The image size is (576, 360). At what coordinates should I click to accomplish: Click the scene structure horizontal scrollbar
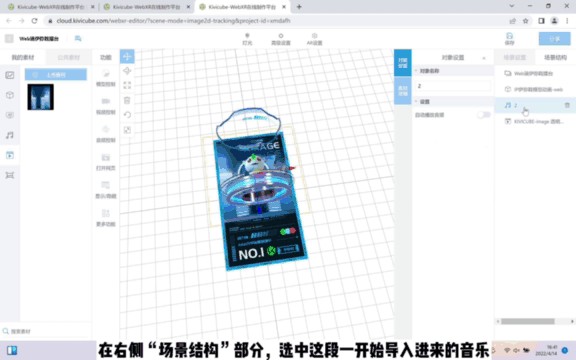tap(528, 321)
